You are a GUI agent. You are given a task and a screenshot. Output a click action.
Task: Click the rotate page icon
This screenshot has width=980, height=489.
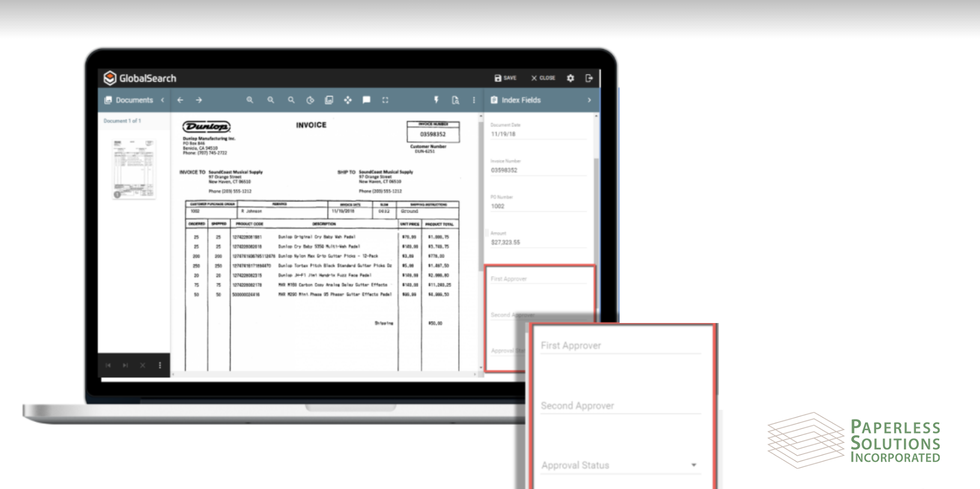(x=310, y=100)
